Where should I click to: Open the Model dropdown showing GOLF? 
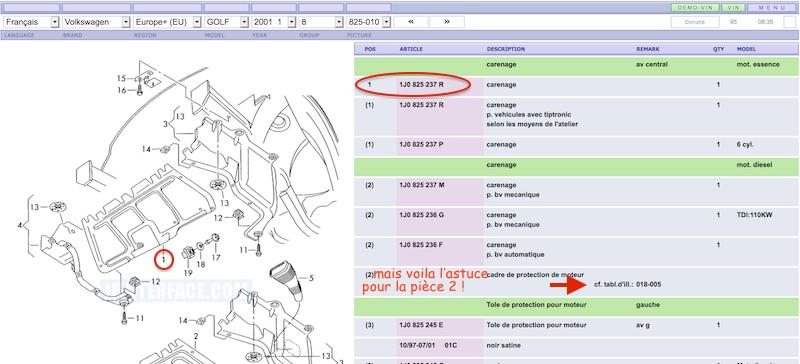(x=226, y=22)
